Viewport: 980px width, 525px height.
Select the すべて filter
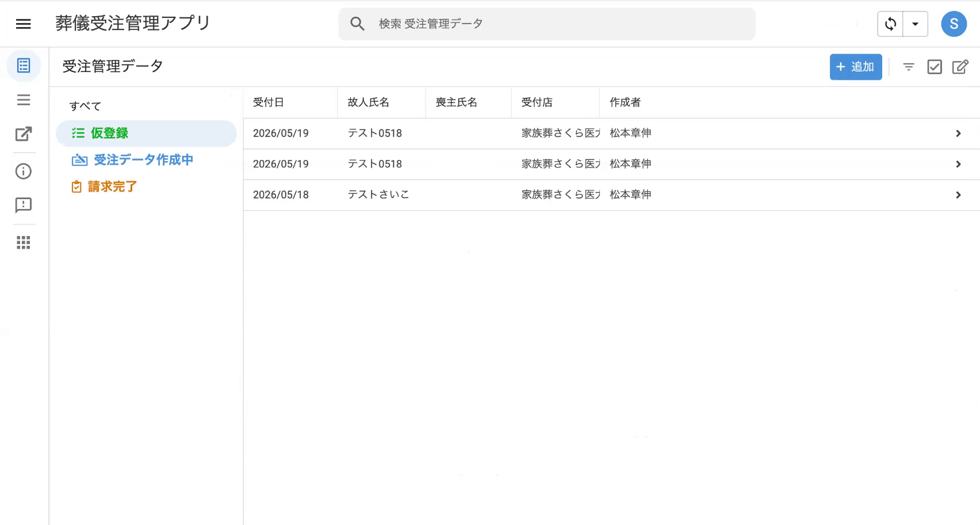85,106
